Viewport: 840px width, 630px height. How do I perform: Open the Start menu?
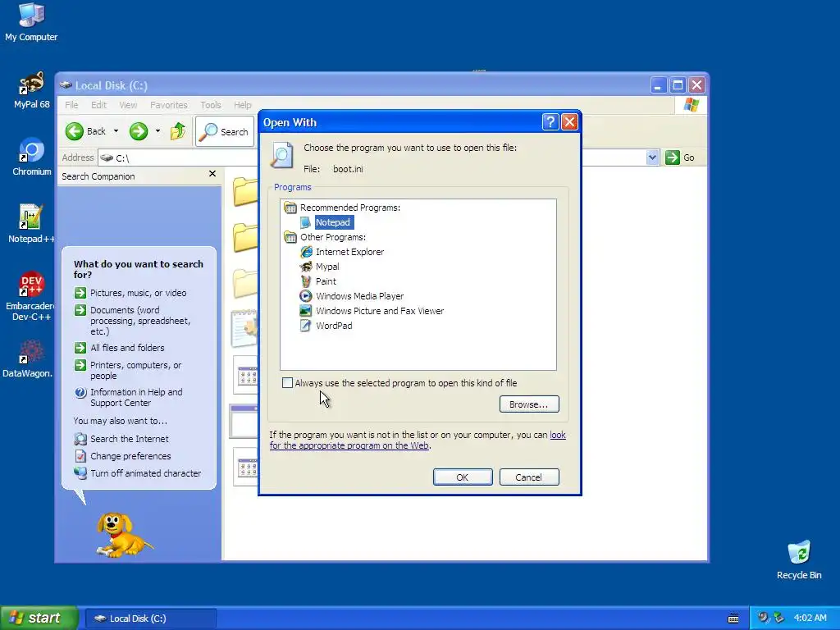[x=39, y=618]
